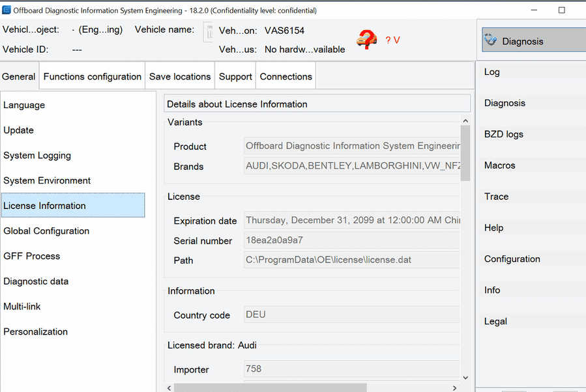Choose GFF Process from the left list
This screenshot has height=392, width=586.
pyautogui.click(x=32, y=257)
